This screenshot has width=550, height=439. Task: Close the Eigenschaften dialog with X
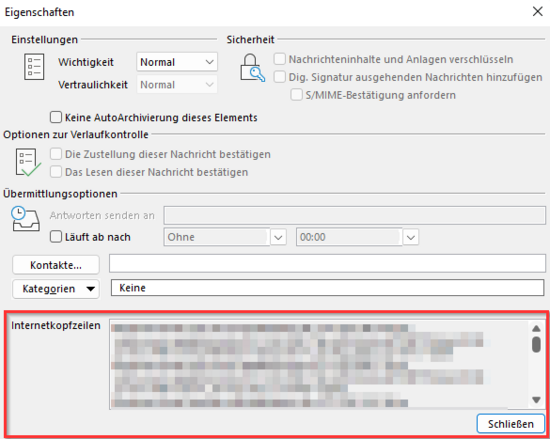537,12
